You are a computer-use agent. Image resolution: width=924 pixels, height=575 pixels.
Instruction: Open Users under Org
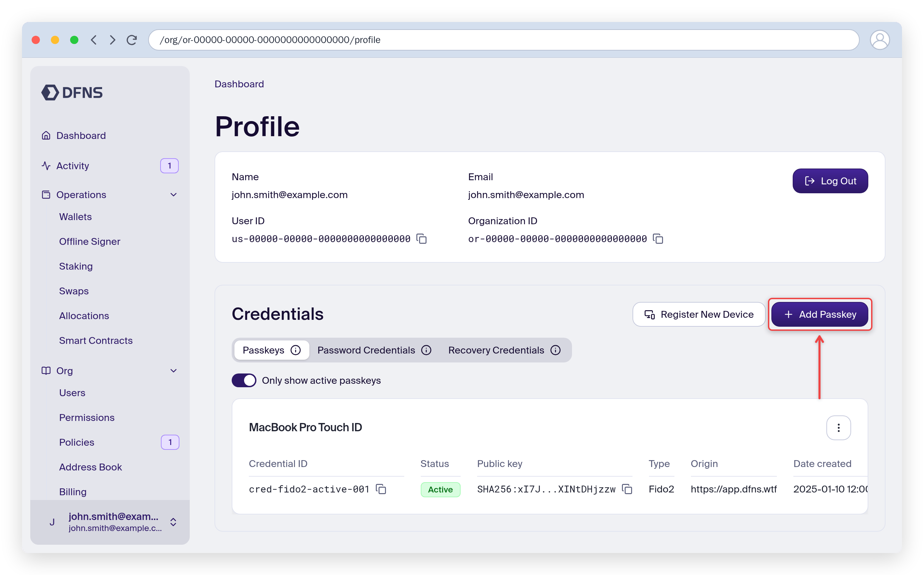click(72, 393)
